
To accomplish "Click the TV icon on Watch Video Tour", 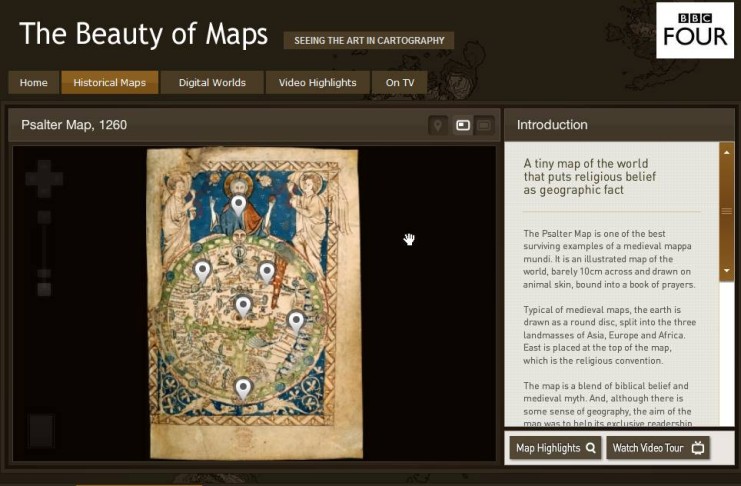I will pyautogui.click(x=698, y=448).
